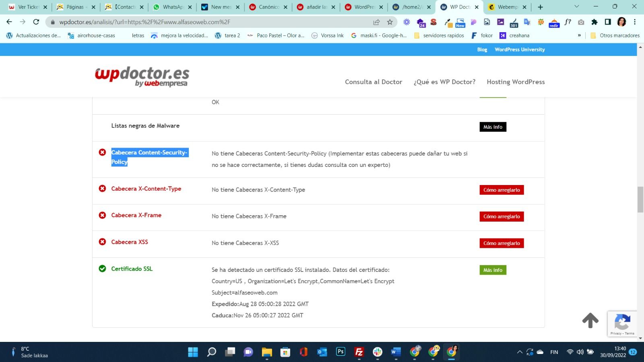Open the Chrome three-dot menu
The width and height of the screenshot is (644, 362).
click(635, 22)
